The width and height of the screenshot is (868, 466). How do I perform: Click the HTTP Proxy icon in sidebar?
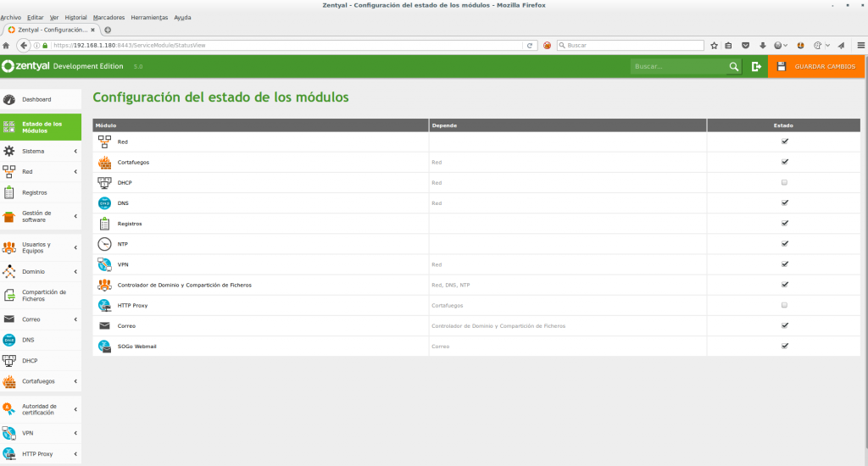[8, 454]
